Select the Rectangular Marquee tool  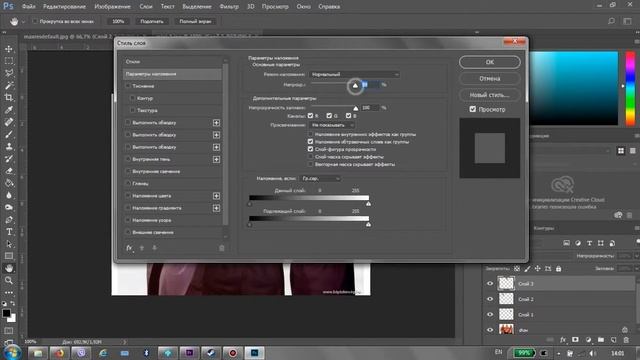click(x=9, y=61)
